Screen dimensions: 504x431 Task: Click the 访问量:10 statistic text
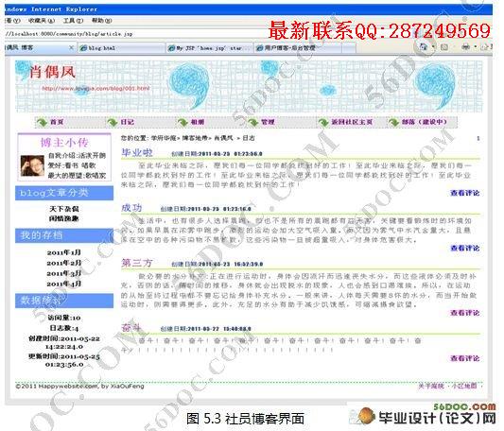click(x=64, y=318)
